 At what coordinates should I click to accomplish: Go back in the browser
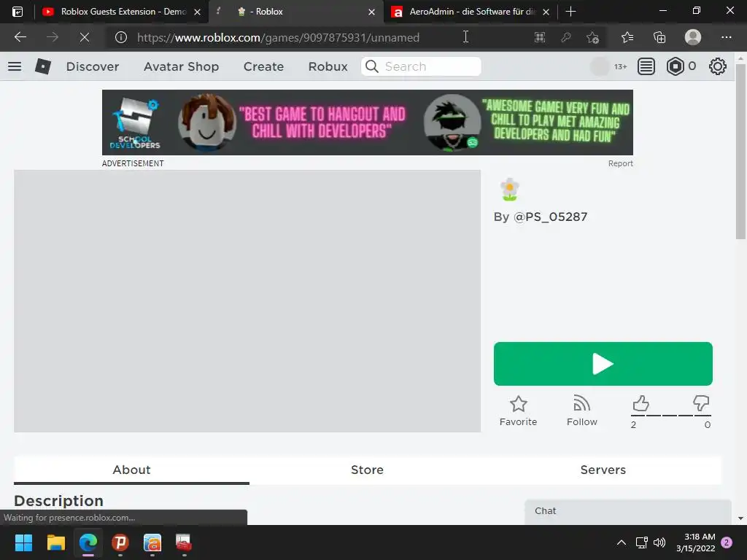(x=20, y=37)
